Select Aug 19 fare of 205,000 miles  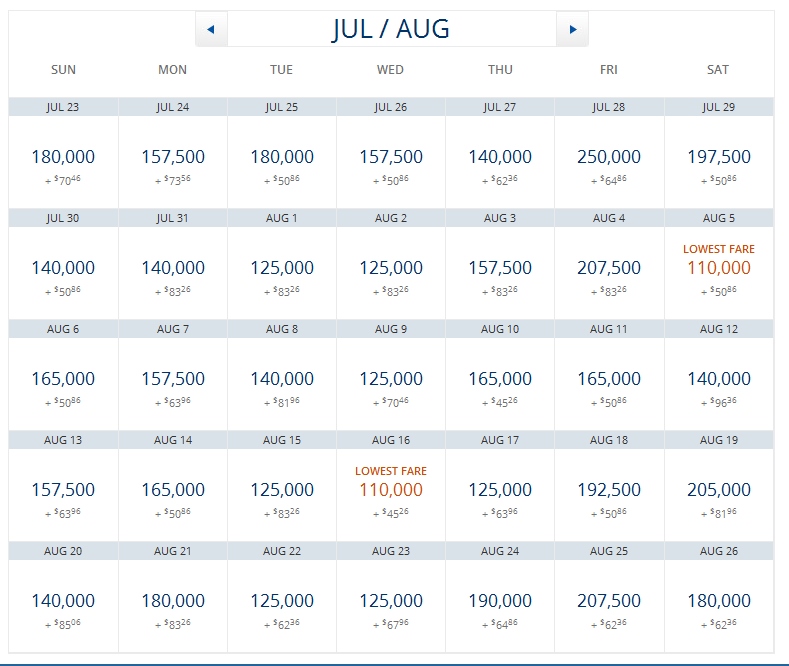point(718,490)
